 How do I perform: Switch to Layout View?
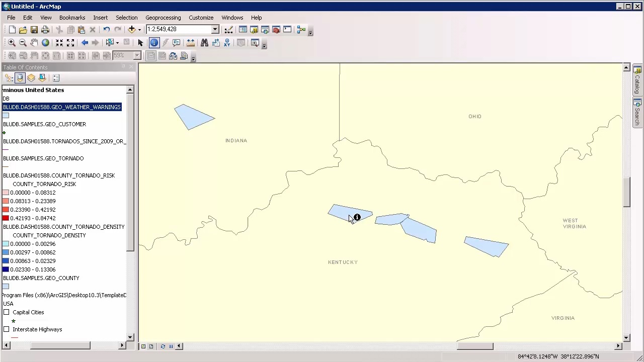(x=151, y=346)
